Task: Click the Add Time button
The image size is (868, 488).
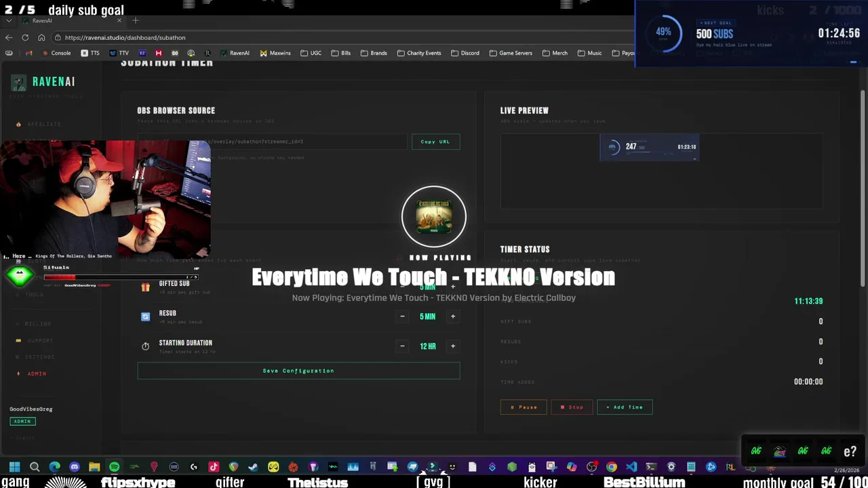Action: tap(625, 407)
